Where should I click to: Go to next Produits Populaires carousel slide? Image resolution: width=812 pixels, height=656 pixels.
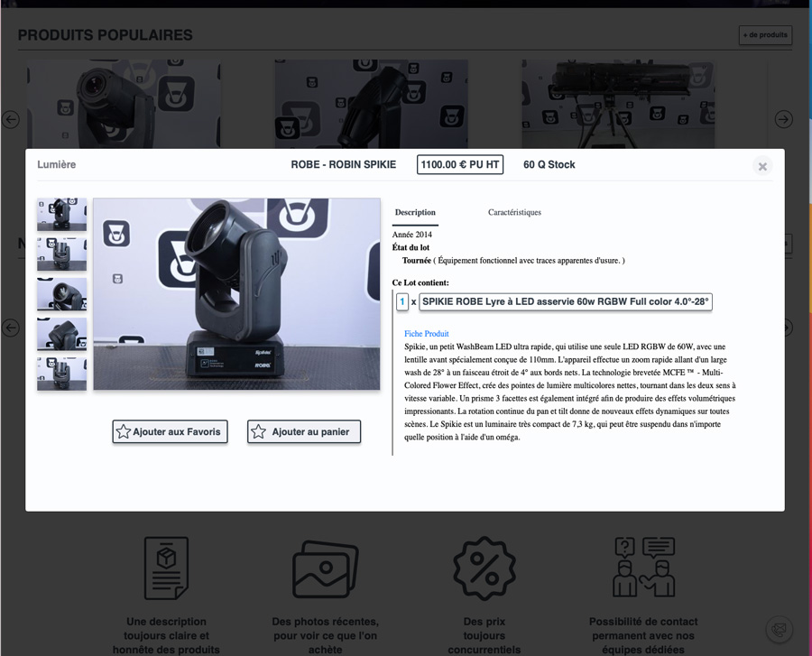click(x=783, y=120)
